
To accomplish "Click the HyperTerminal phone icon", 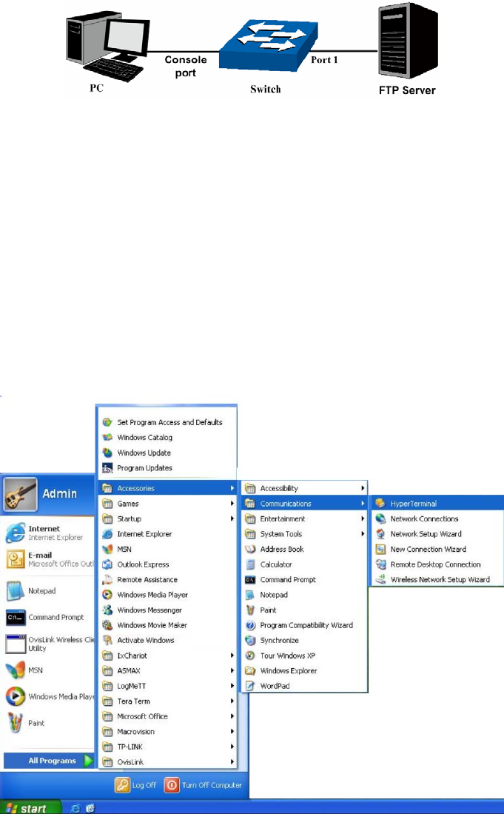I will (380, 503).
